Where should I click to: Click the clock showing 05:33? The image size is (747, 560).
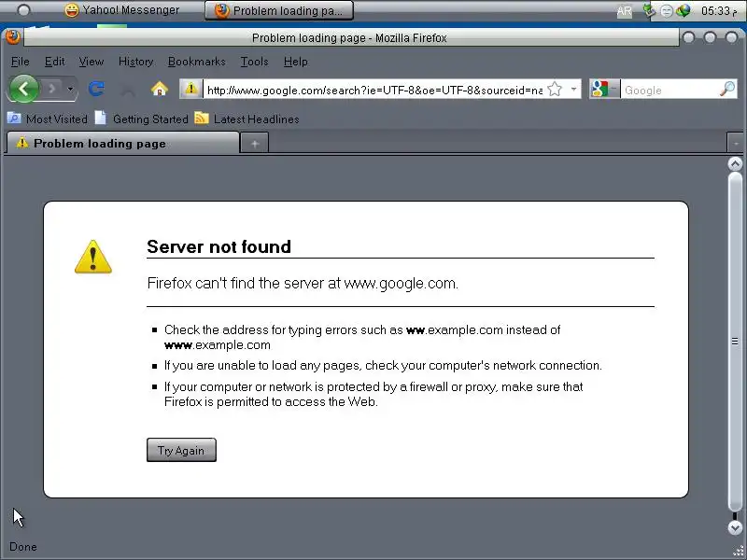point(719,10)
